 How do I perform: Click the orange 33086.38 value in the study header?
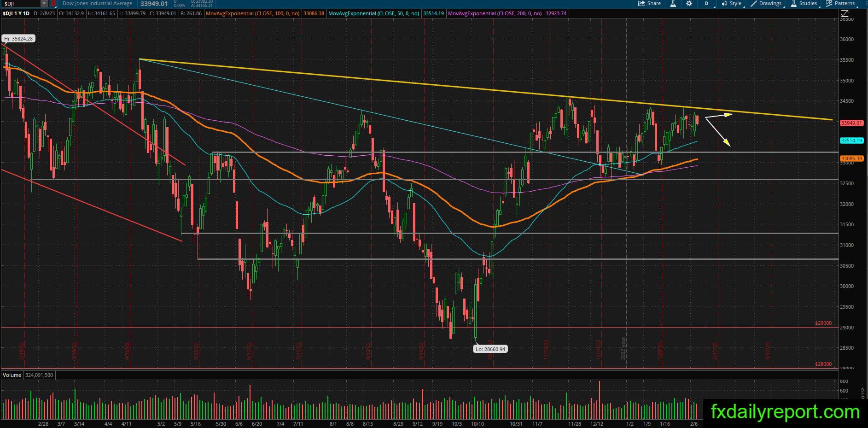tap(315, 14)
